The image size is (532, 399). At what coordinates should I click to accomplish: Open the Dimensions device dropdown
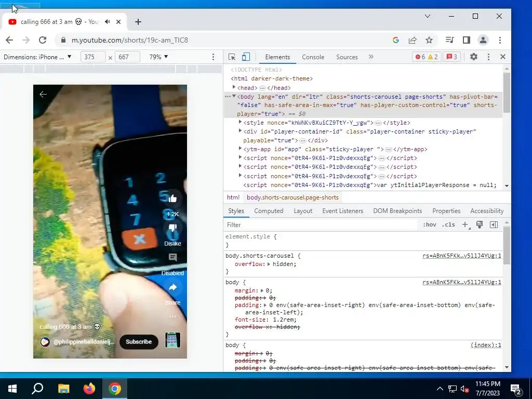[37, 57]
